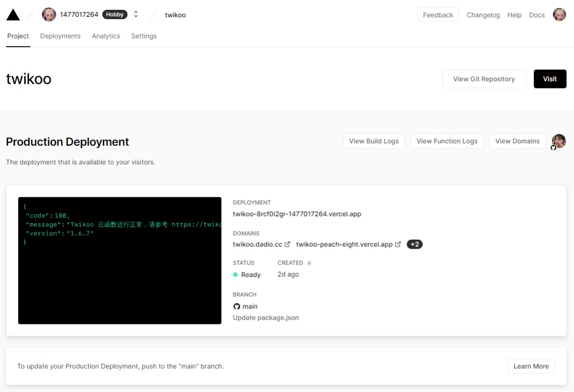Click the Vercel triangle logo
The height and width of the screenshot is (392, 574).
pos(13,15)
